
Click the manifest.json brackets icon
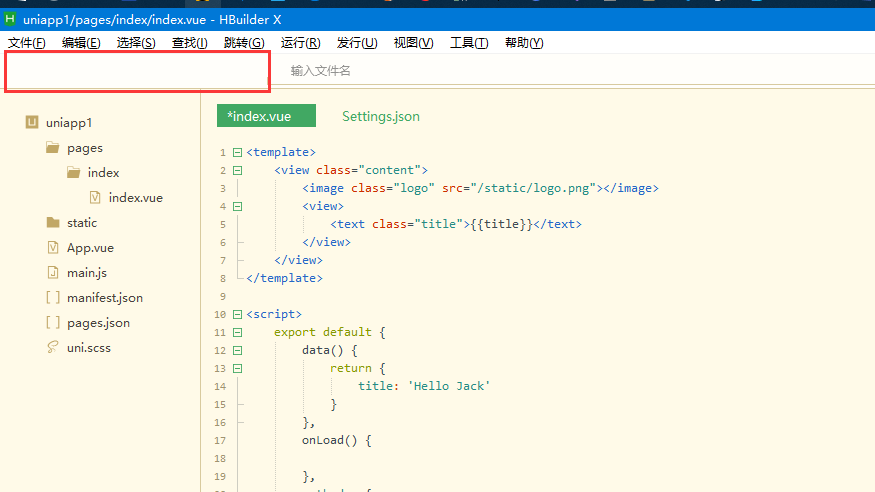click(x=52, y=298)
